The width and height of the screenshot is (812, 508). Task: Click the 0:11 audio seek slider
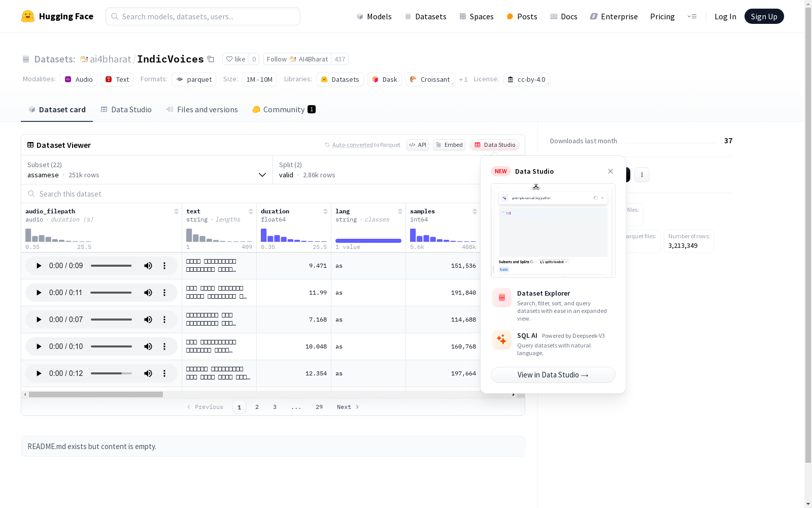coord(111,293)
